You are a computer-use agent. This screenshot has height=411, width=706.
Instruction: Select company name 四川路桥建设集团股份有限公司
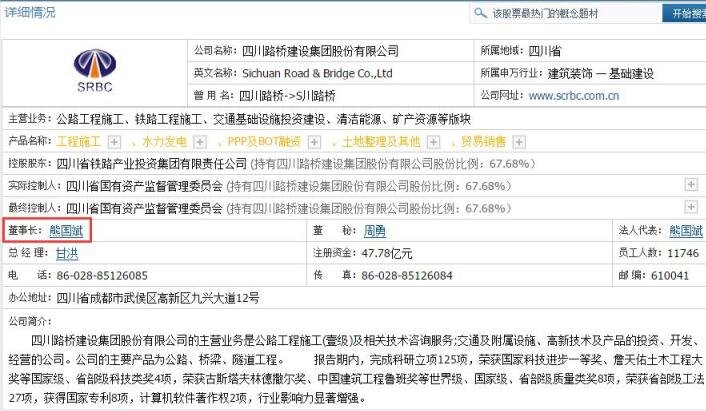point(321,51)
